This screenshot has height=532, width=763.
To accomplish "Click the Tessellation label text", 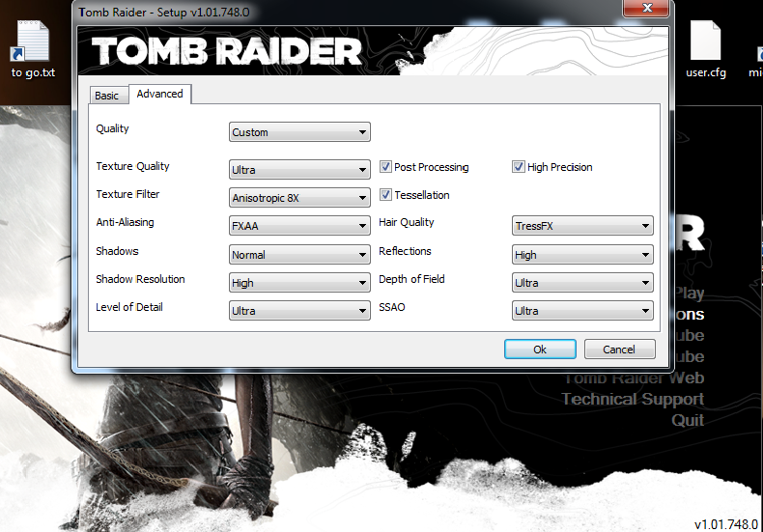I will [422, 195].
